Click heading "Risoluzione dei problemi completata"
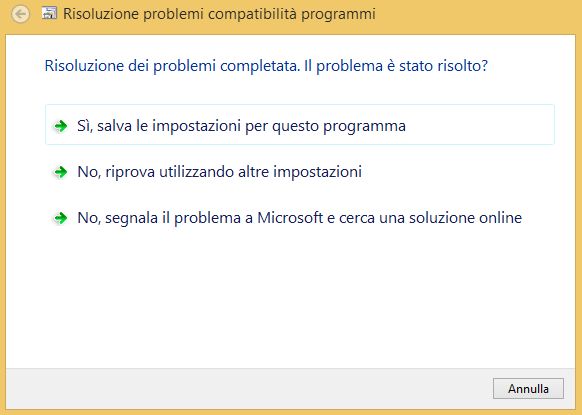Viewport: 582px width, 415px height. point(172,66)
